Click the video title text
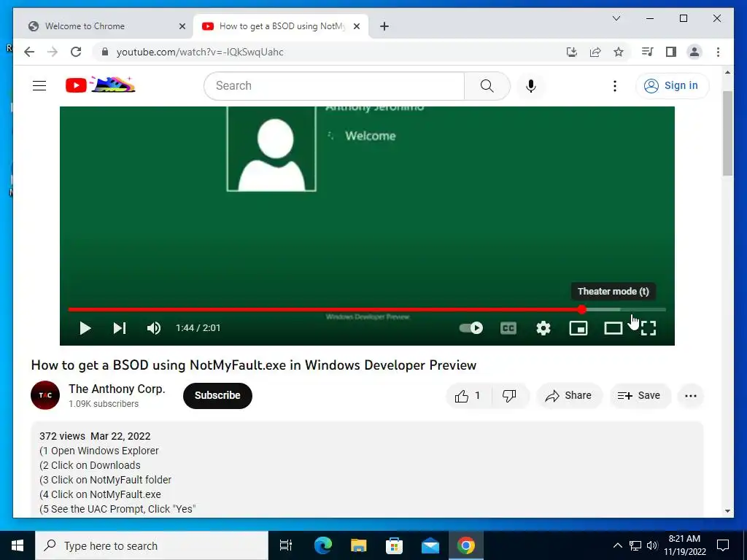The image size is (747, 560). [253, 365]
